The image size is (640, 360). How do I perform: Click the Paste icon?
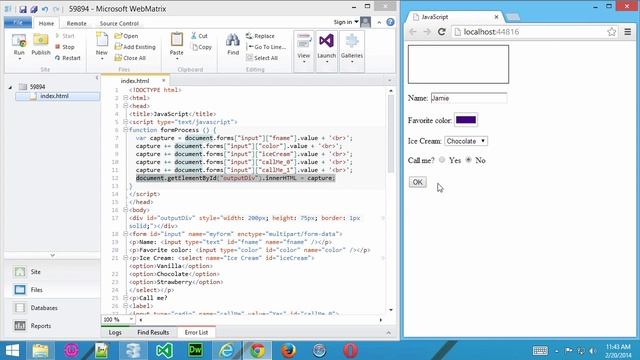(x=177, y=40)
